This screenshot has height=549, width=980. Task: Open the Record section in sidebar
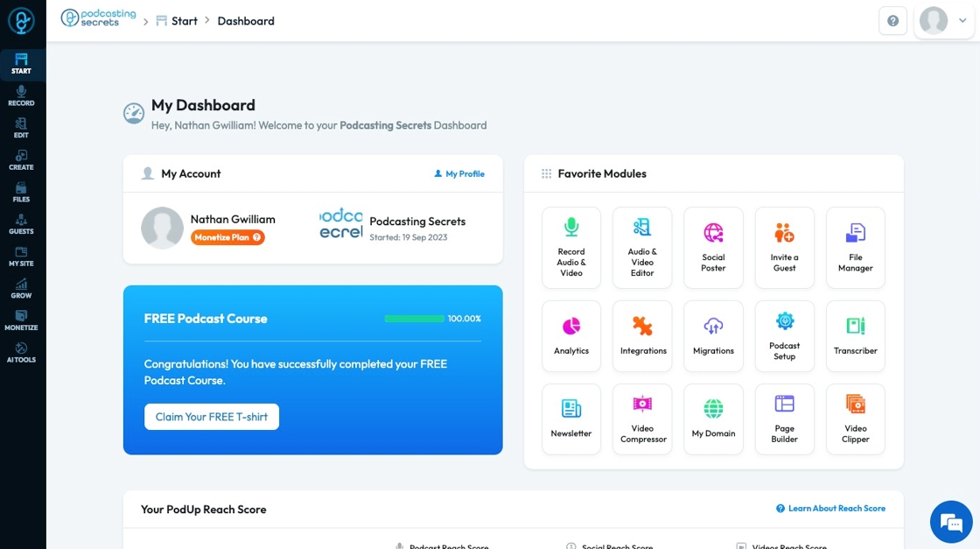pos(21,96)
